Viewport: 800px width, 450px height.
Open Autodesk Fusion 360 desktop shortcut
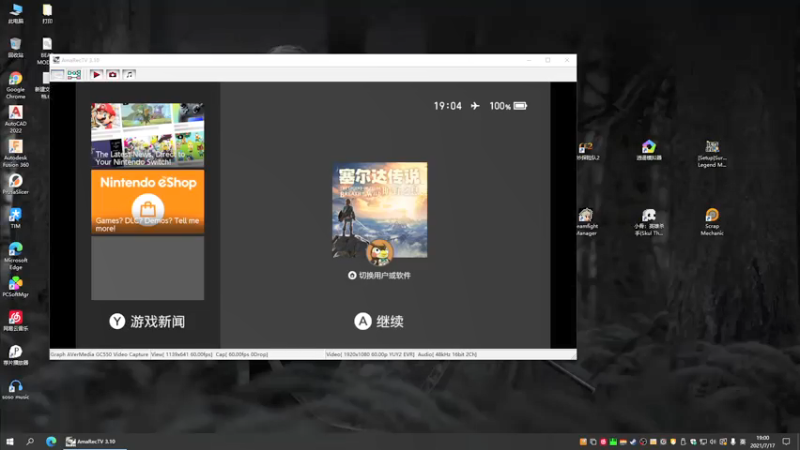click(15, 154)
